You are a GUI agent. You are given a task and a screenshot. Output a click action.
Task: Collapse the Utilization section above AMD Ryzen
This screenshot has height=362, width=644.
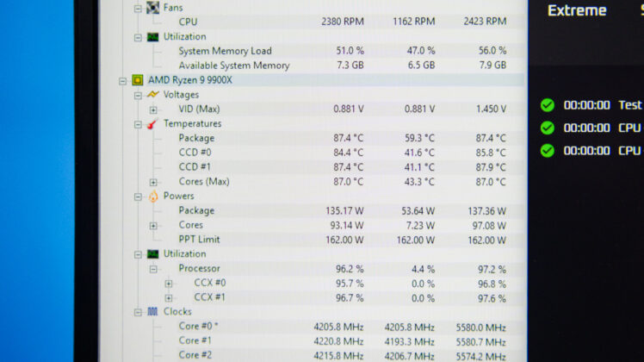138,37
